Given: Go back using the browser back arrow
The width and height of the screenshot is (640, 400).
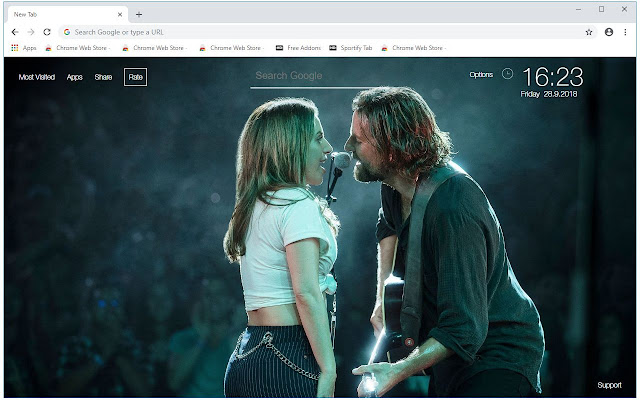Looking at the screenshot, I should click(x=15, y=32).
